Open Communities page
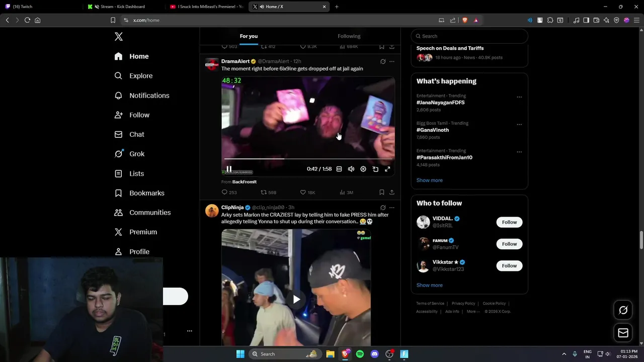The height and width of the screenshot is (362, 644). pos(142,213)
